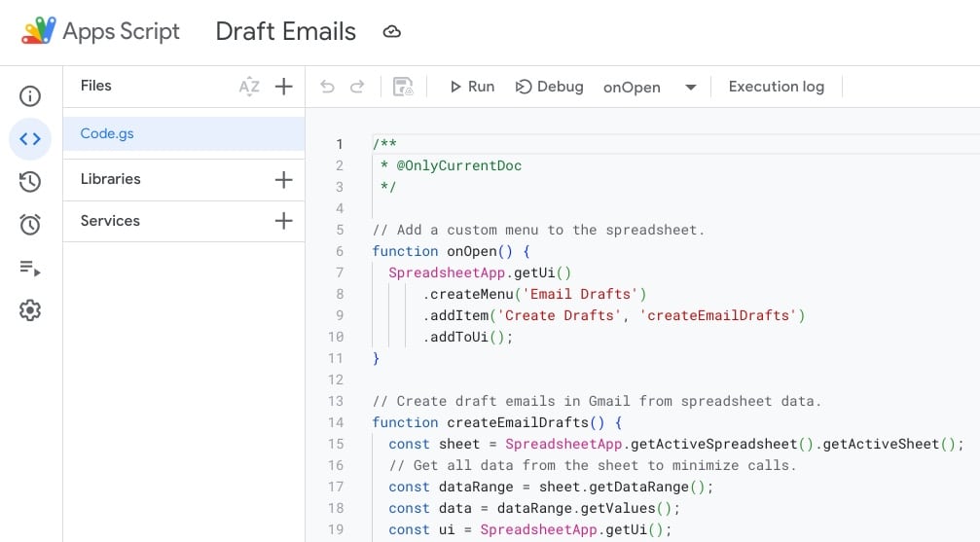Save project with the floppy disk icon
This screenshot has width=980, height=542.
(403, 87)
